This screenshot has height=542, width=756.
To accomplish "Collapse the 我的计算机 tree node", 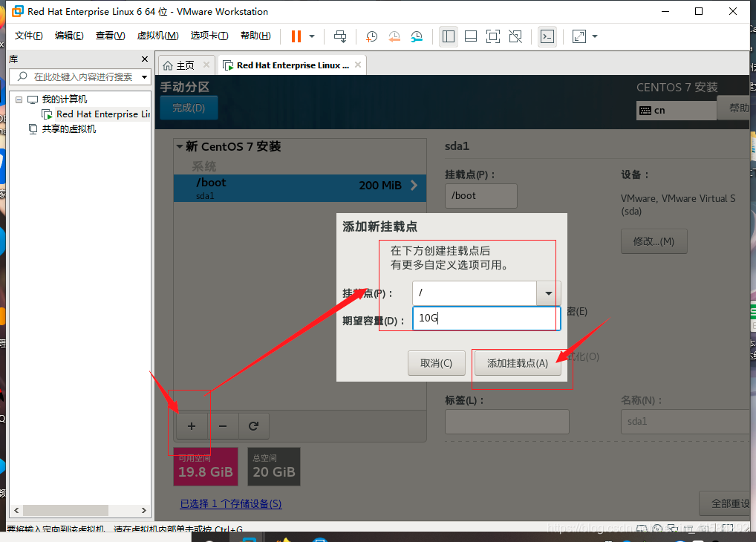I will [x=19, y=99].
